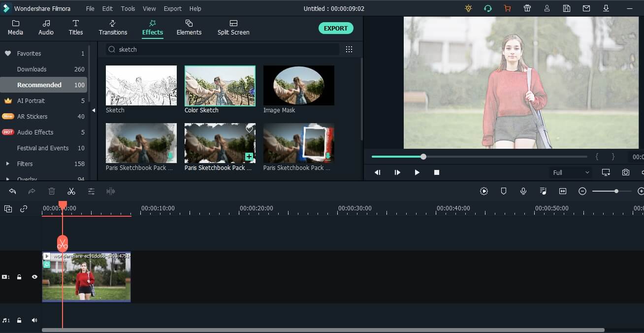Download the first Paris Sketchbook Pack effect
This screenshot has width=644, height=333.
pyautogui.click(x=170, y=156)
